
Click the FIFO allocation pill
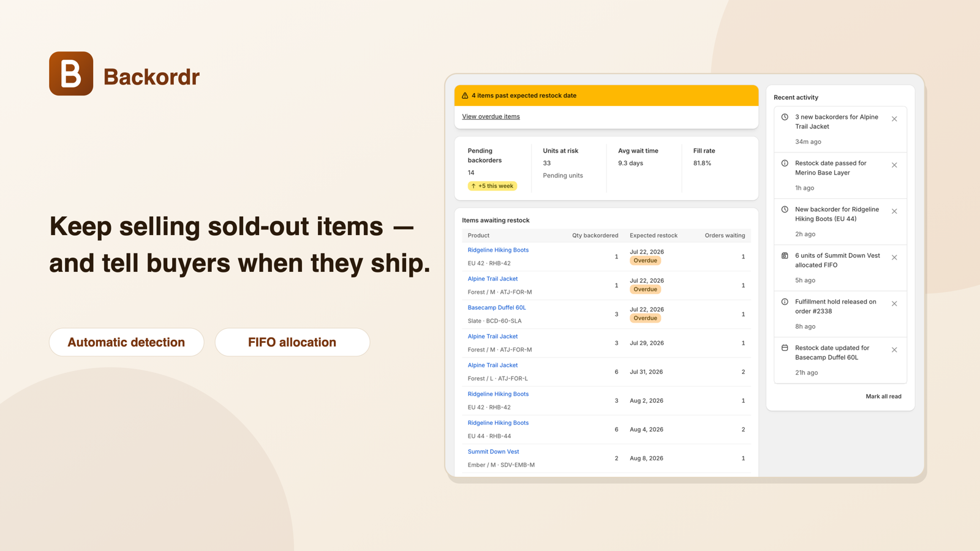click(x=292, y=342)
